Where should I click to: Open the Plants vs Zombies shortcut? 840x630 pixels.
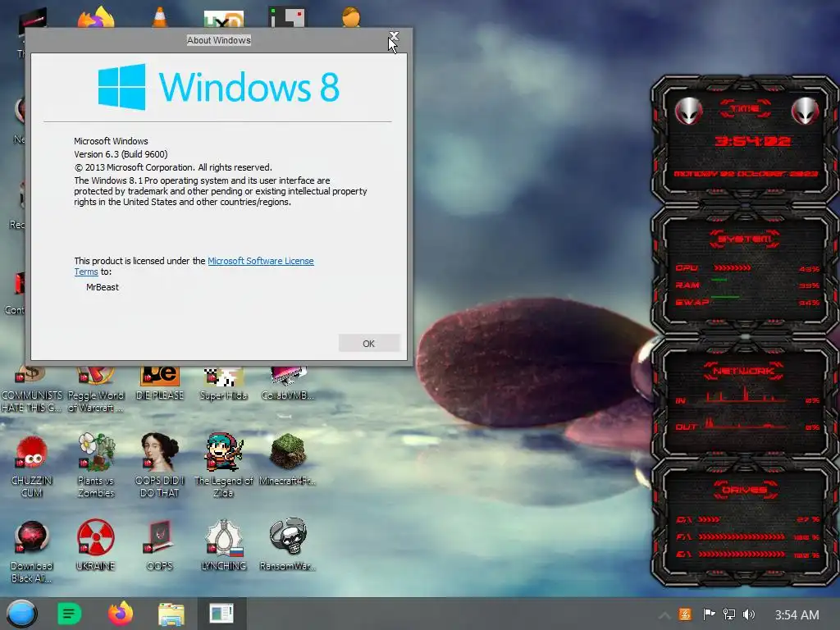click(96, 465)
